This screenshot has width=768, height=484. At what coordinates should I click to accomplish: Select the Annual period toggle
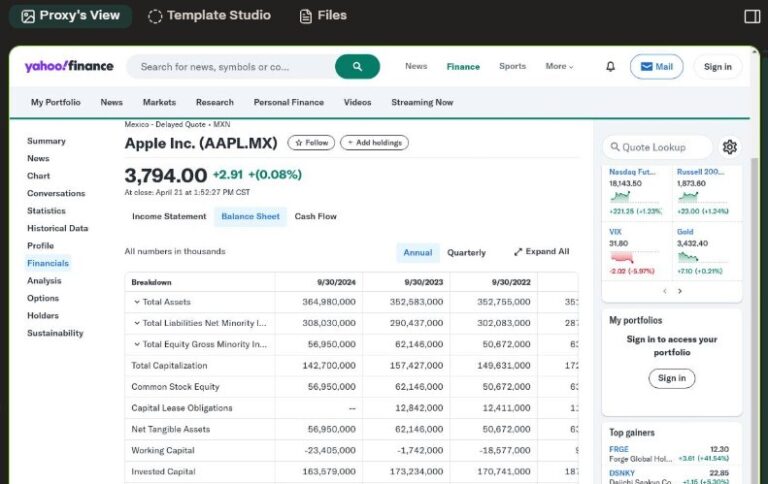pos(418,253)
